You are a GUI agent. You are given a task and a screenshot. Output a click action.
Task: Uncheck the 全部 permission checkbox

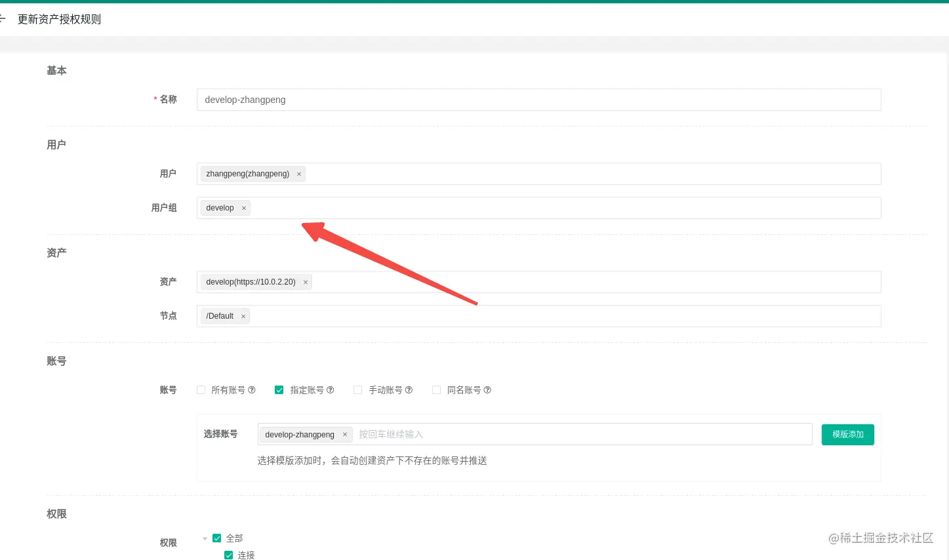tap(217, 538)
